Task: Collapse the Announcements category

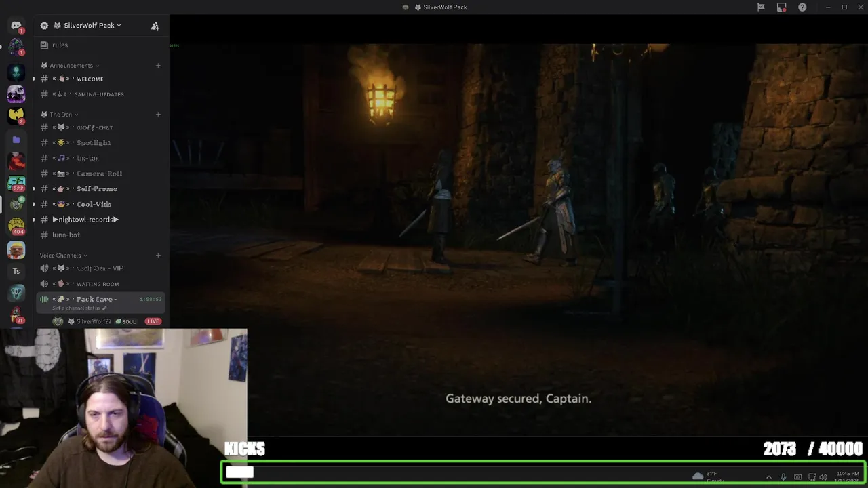Action: pyautogui.click(x=70, y=66)
